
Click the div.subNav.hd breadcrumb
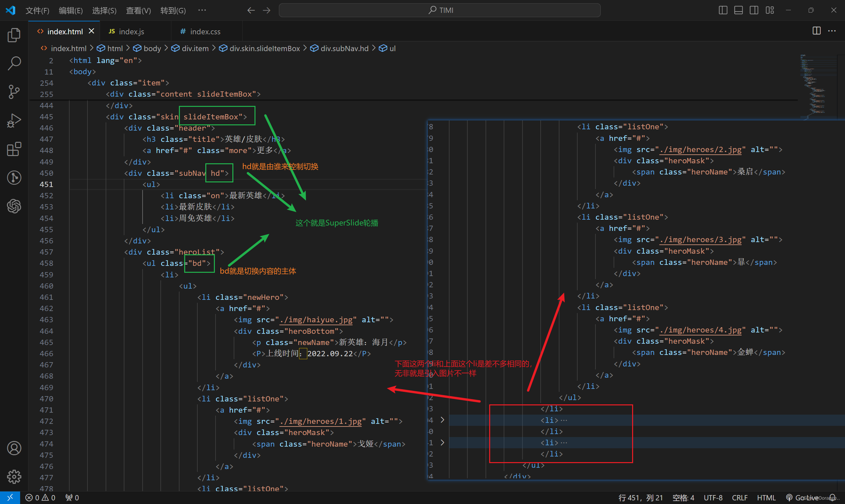click(x=344, y=48)
